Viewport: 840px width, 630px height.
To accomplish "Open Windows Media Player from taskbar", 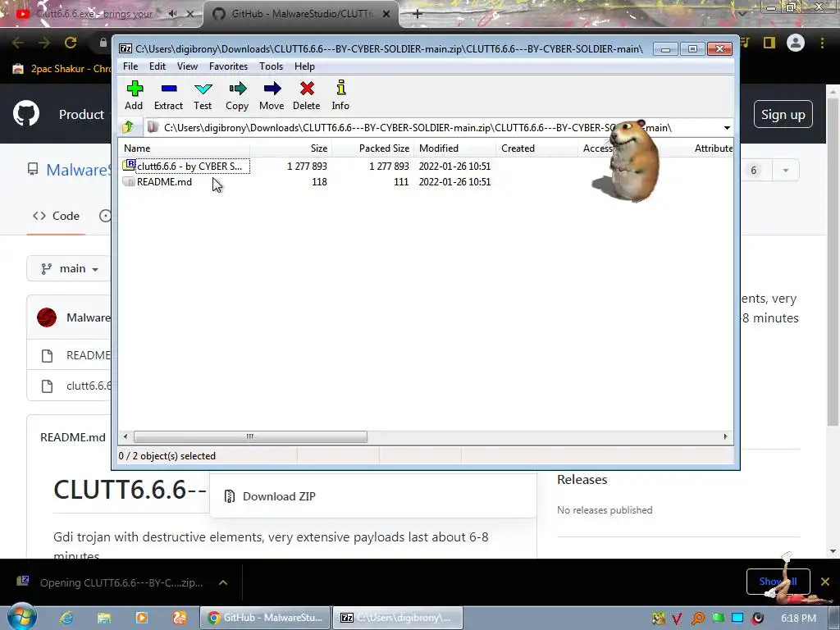I will pyautogui.click(x=141, y=618).
